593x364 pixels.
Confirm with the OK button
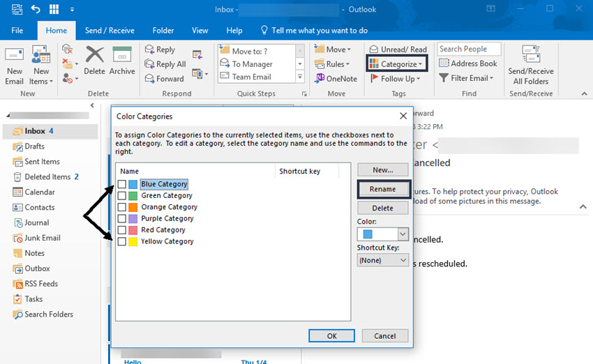pyautogui.click(x=331, y=336)
